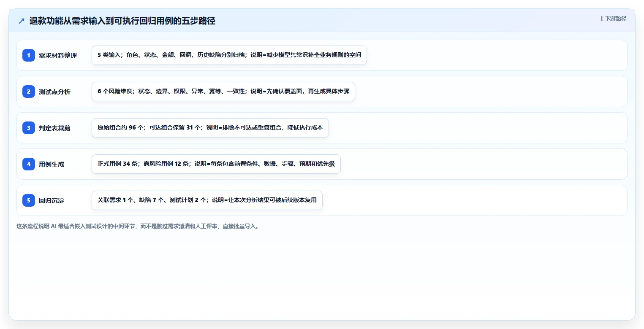Select the 用例生成 step label
Image resolution: width=644 pixels, height=329 pixels.
[x=52, y=164]
